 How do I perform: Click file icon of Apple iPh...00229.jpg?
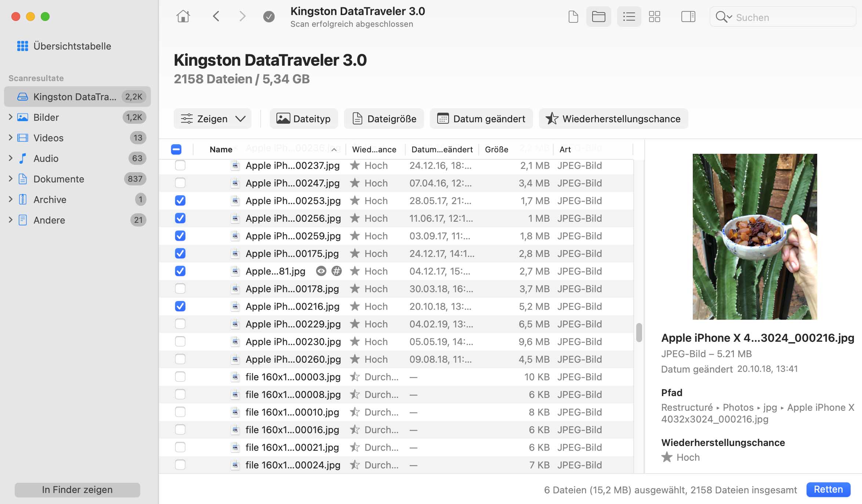pos(235,324)
